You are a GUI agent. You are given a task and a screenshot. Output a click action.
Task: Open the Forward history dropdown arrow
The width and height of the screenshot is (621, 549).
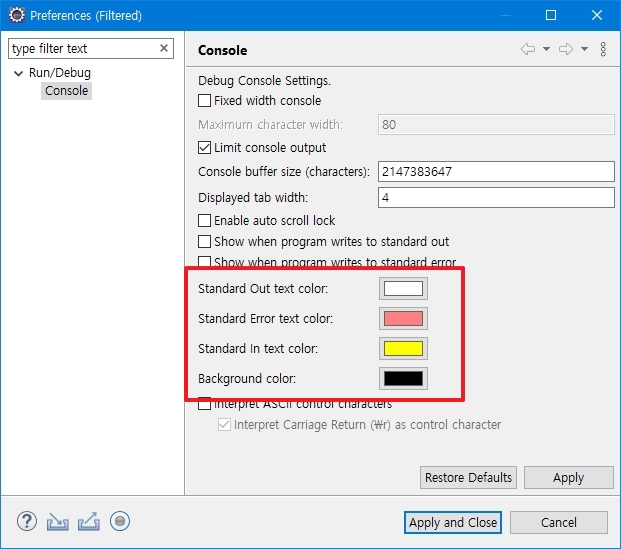[x=584, y=49]
